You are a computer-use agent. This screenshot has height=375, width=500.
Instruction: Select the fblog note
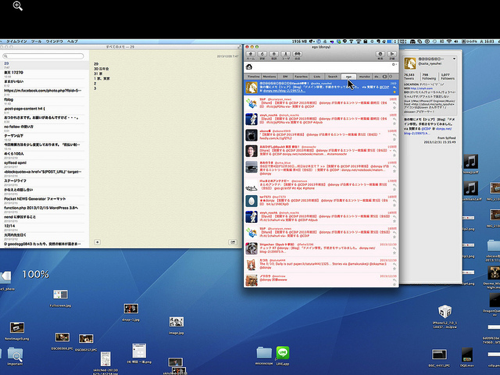coord(44,101)
